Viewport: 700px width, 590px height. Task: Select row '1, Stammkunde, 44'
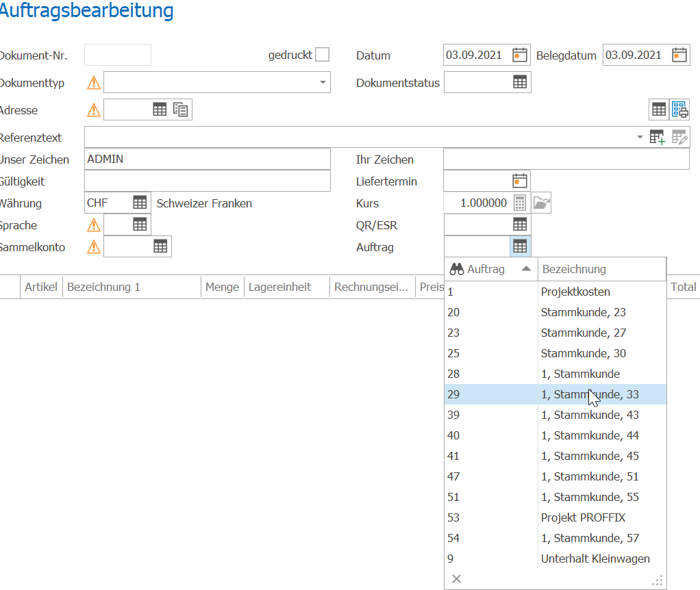[x=555, y=435]
